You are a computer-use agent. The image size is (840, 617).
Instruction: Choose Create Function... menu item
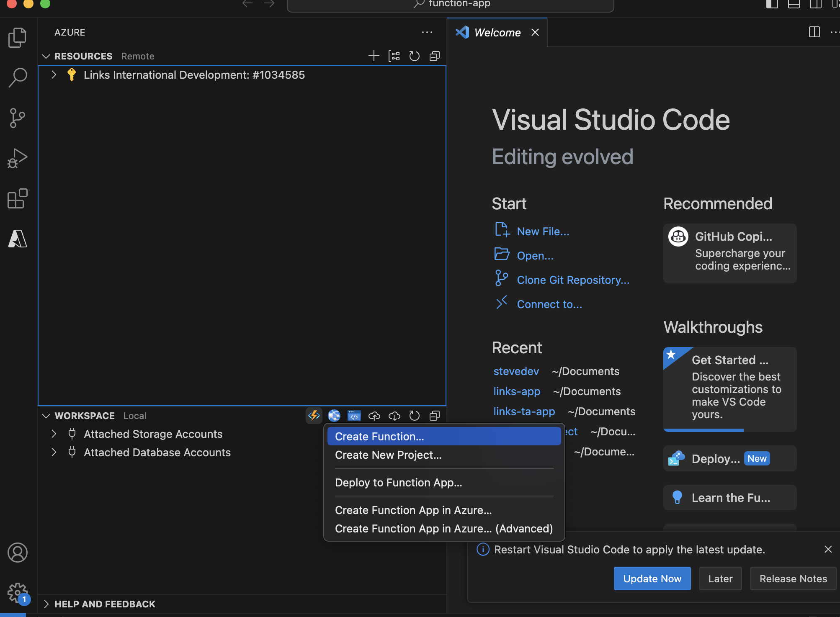(x=444, y=436)
